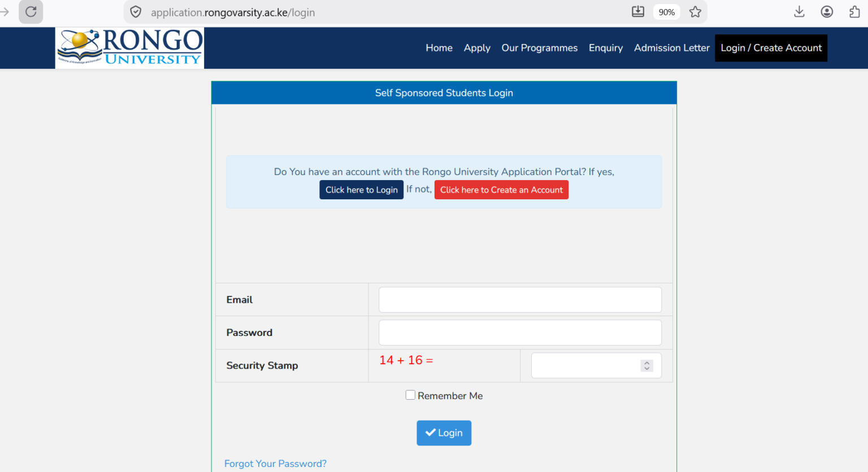
Task: Open the Home menu item
Action: pyautogui.click(x=439, y=48)
